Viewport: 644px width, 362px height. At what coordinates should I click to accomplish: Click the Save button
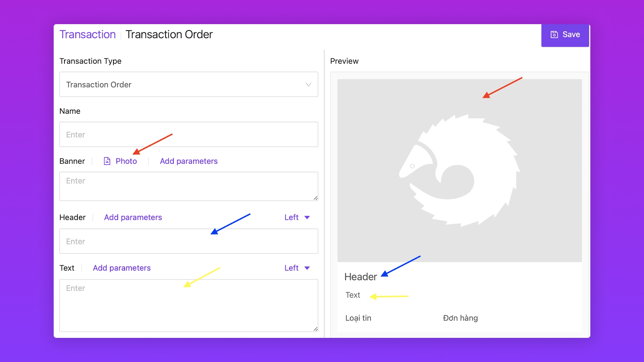point(565,35)
